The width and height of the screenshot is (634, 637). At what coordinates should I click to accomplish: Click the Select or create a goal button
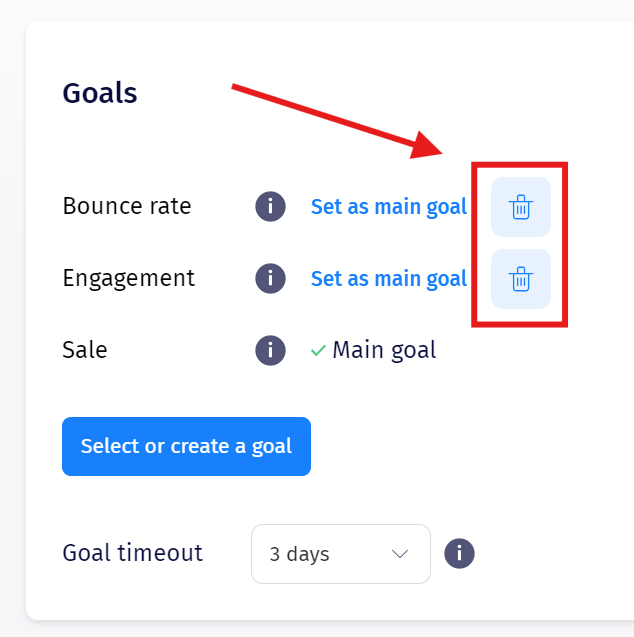click(186, 446)
